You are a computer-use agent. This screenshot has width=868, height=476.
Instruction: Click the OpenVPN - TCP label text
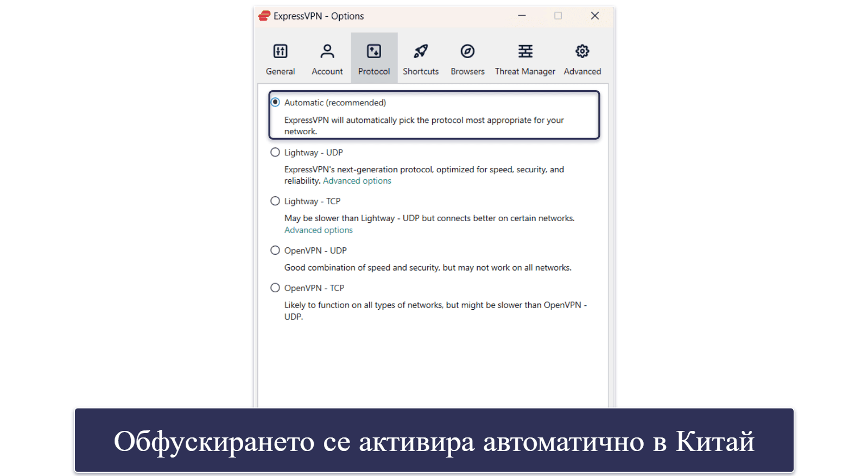tap(314, 288)
